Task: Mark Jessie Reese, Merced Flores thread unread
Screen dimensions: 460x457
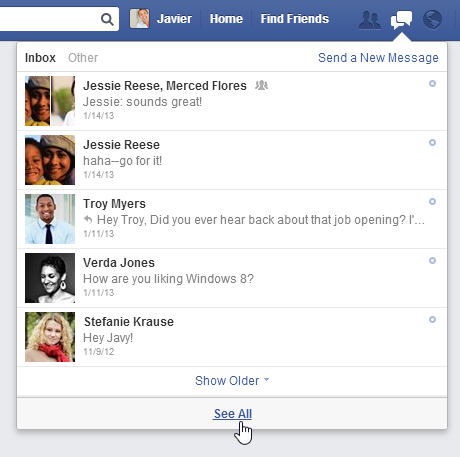Action: tap(432, 84)
